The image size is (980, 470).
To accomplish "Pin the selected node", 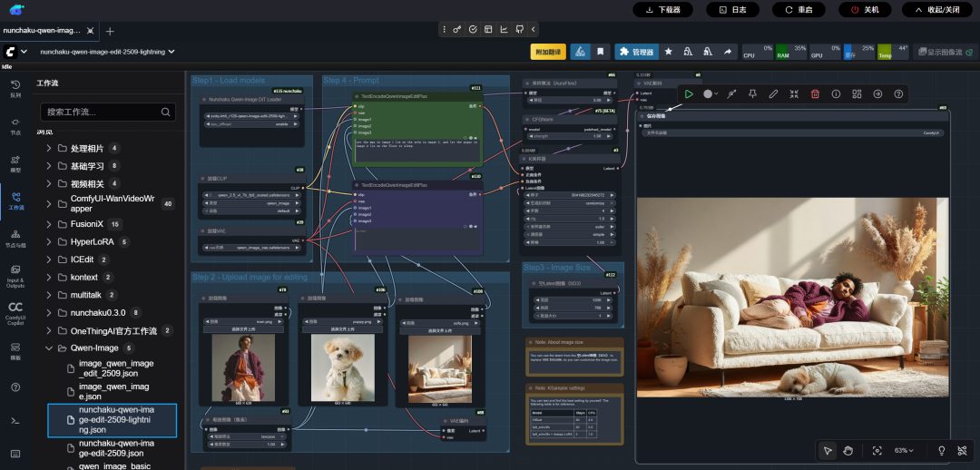I will pos(752,93).
